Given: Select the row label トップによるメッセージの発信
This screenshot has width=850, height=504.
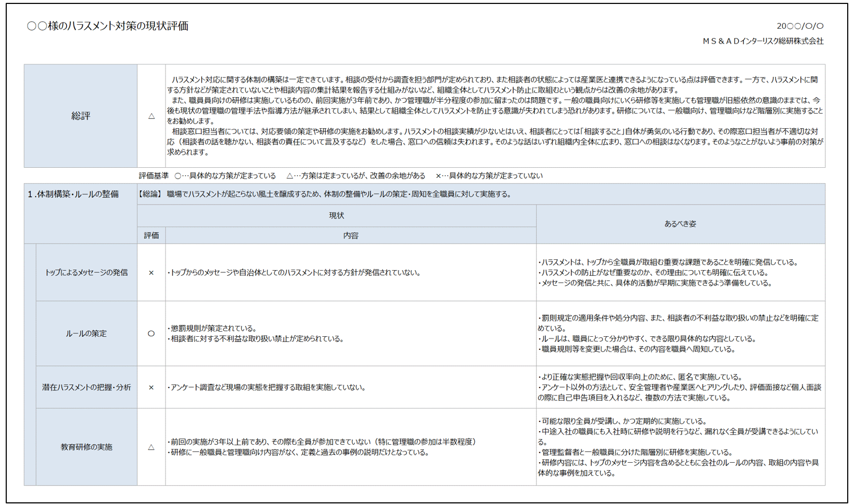Looking at the screenshot, I should tap(86, 272).
